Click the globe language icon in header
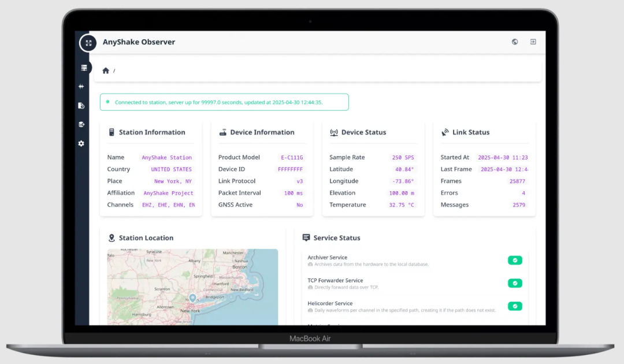The width and height of the screenshot is (624, 364). pyautogui.click(x=515, y=42)
